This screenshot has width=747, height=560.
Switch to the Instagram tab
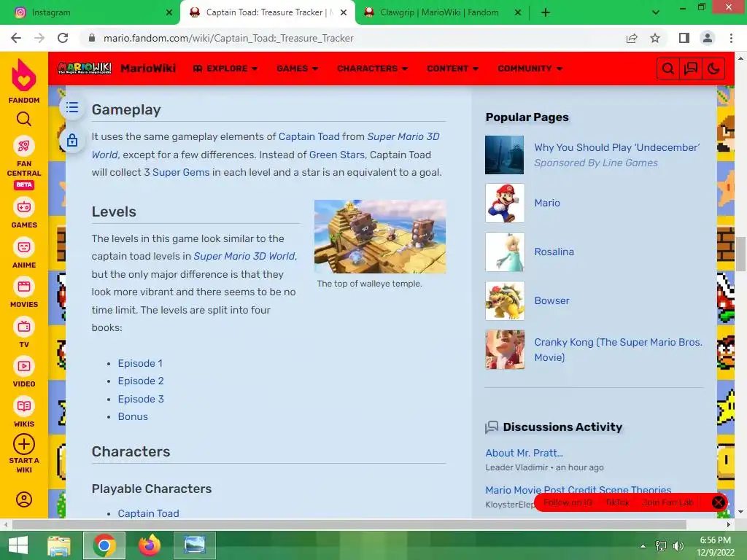(90, 12)
